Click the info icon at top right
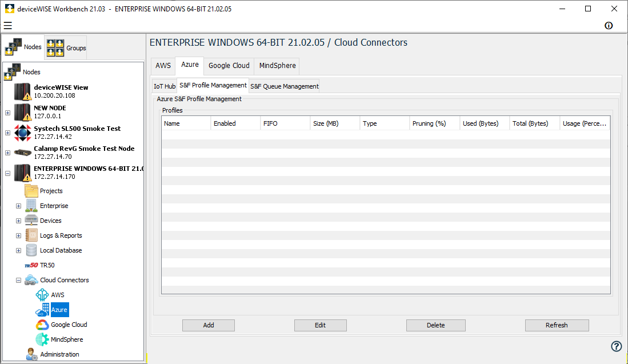628x364 pixels. tap(609, 26)
